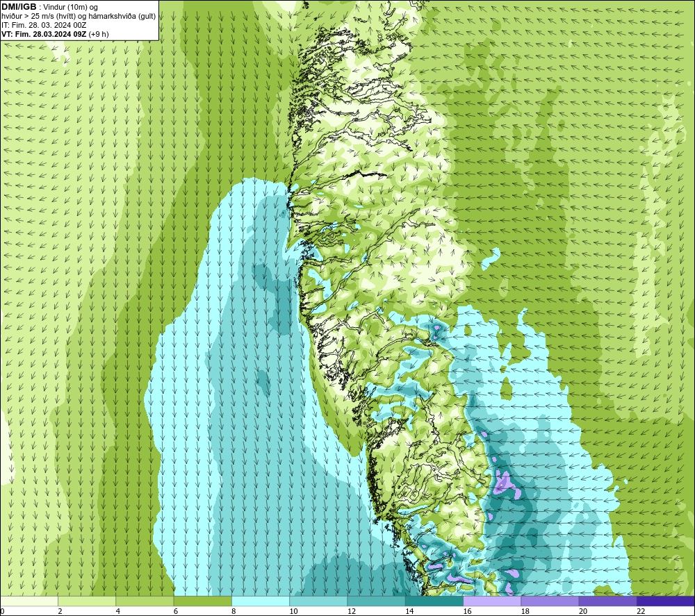
Task: Click the 'IT: Fim. 28. 03. 2024 00Z' line
Action: 44,25
